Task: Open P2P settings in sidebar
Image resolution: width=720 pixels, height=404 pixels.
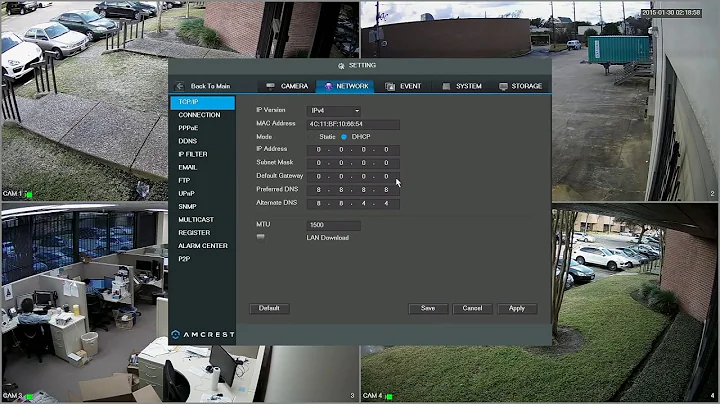Action: click(x=184, y=259)
